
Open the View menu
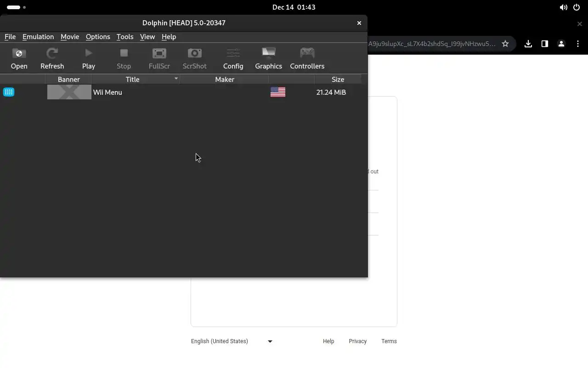[x=147, y=37]
